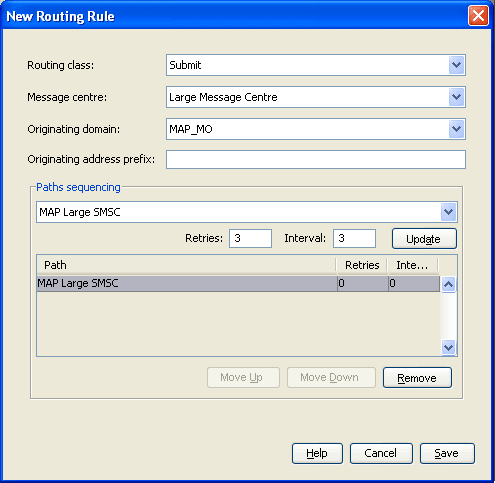Click the Update button
The width and height of the screenshot is (495, 483).
tap(424, 239)
